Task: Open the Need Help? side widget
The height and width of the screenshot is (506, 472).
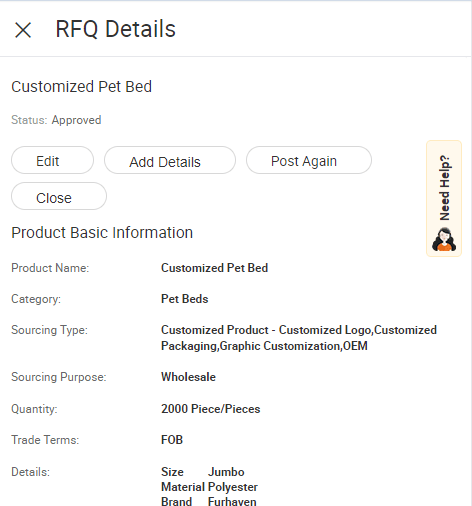Action: point(444,198)
